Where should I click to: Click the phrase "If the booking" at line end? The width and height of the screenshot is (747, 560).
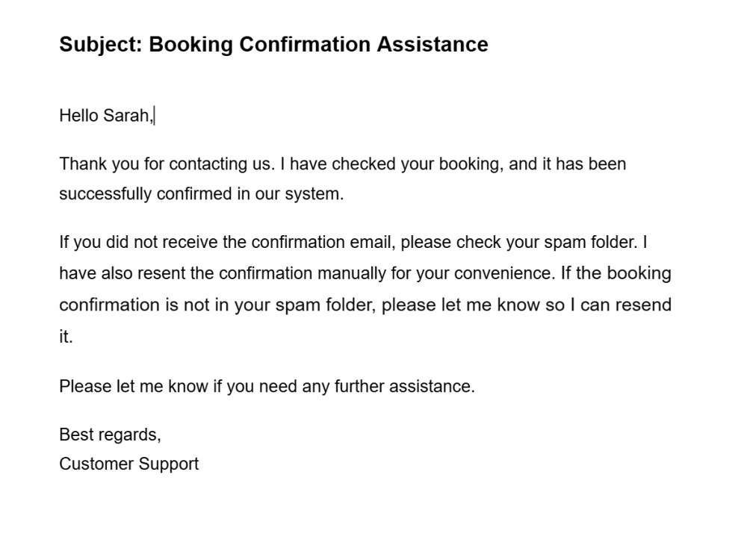coord(616,274)
